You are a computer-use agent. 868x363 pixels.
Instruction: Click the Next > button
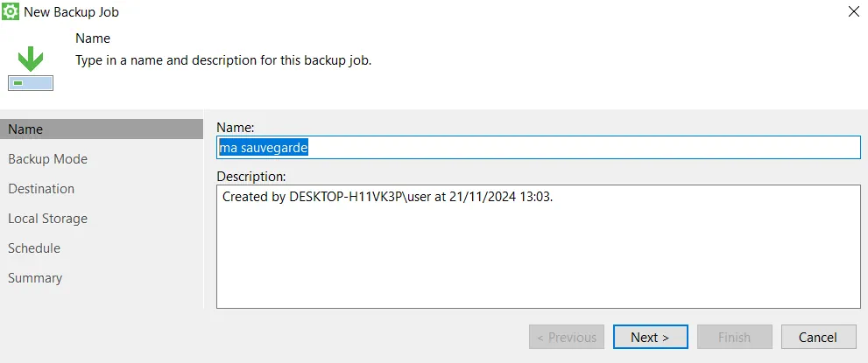tap(651, 337)
